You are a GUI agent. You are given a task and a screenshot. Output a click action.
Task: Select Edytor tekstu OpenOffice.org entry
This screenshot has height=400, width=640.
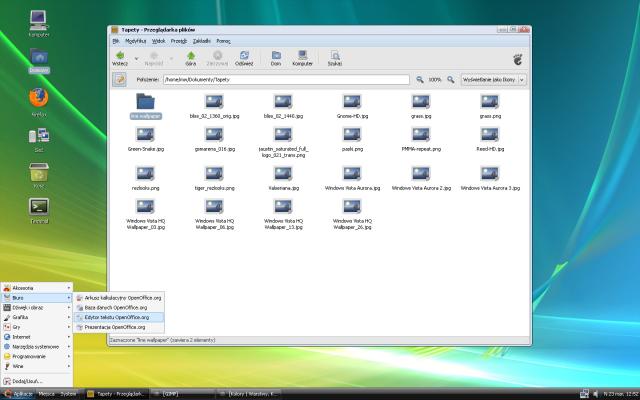119,317
